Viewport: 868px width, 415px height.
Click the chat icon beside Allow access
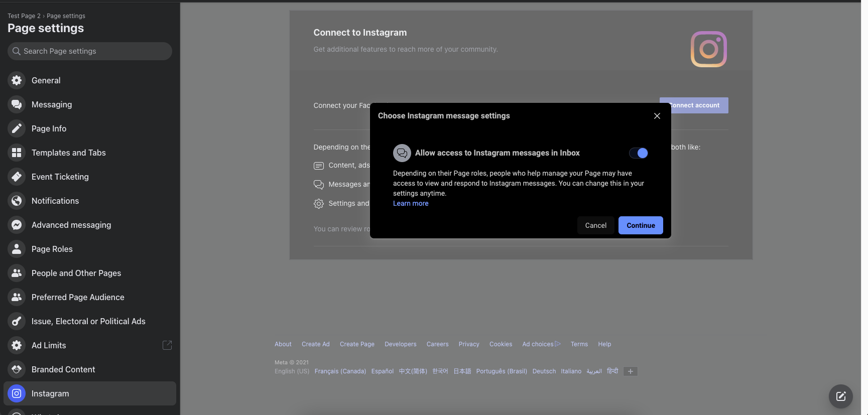tap(402, 153)
